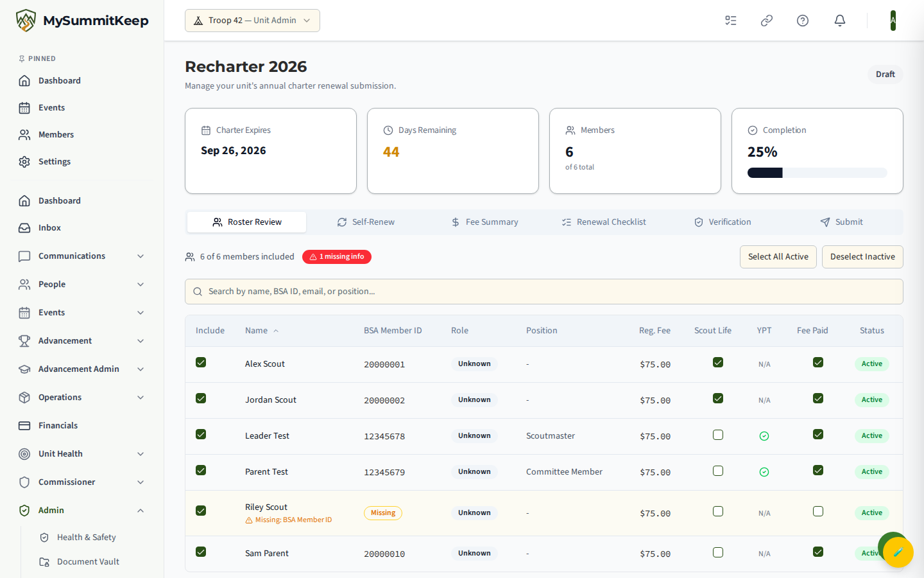Open Renewal Checklist tab
Viewport: 924px width, 578px height.
tap(604, 222)
